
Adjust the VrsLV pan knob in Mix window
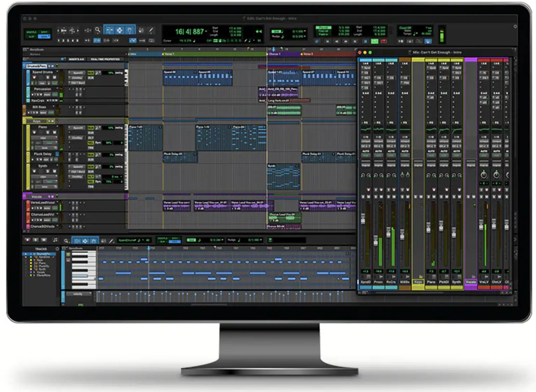tap(484, 175)
